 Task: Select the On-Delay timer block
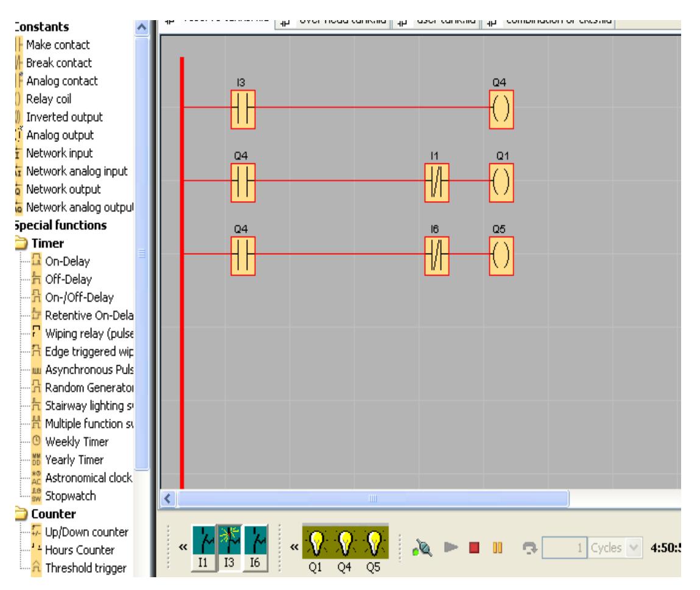61,261
